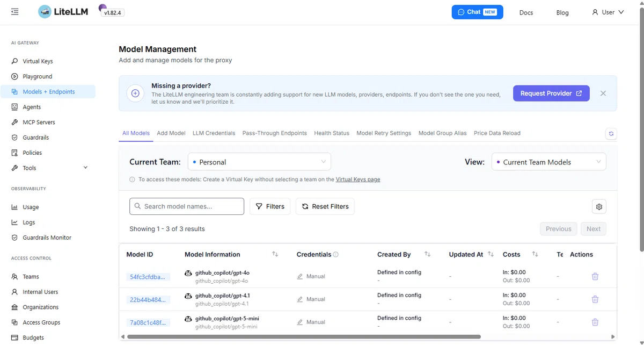
Task: Open model ID 54fc3cfdba link
Action: pyautogui.click(x=149, y=277)
